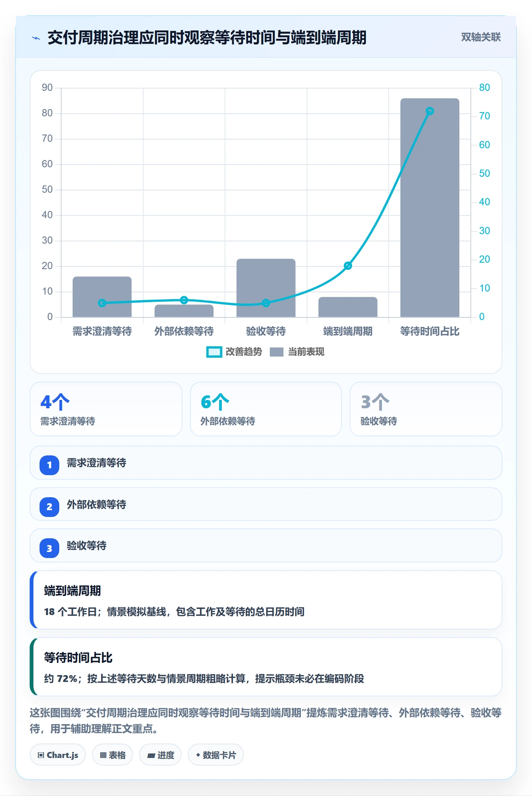Click the short 外部依赖等待 bar in chart

point(184,311)
